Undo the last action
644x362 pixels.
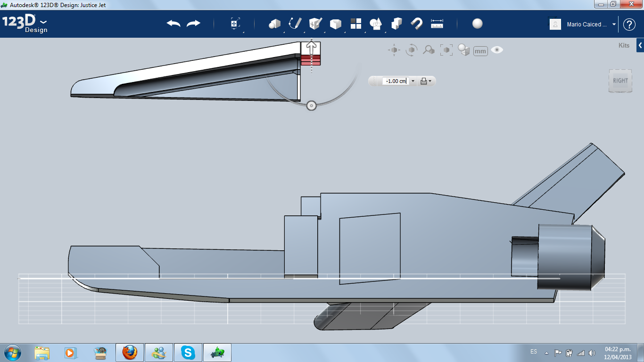click(x=173, y=24)
